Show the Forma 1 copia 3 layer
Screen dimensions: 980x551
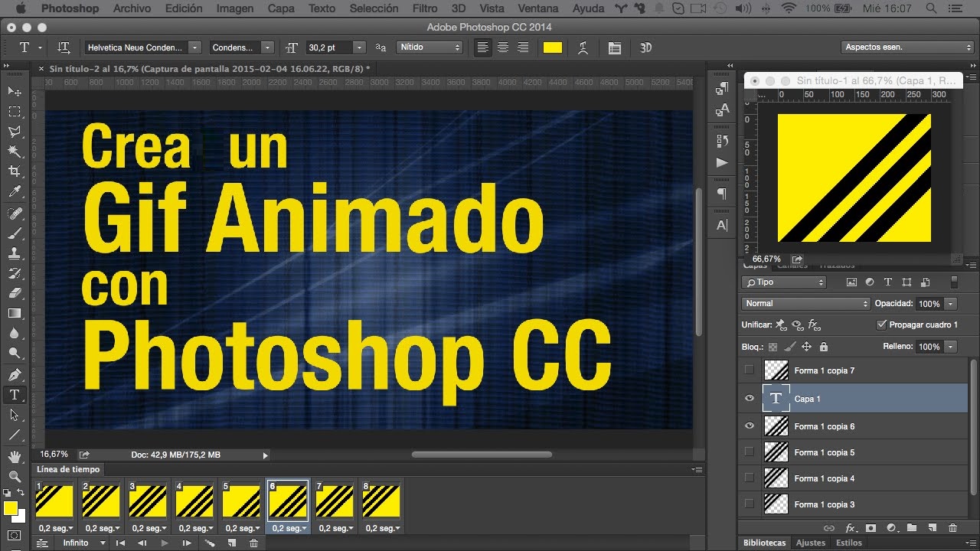coord(750,504)
